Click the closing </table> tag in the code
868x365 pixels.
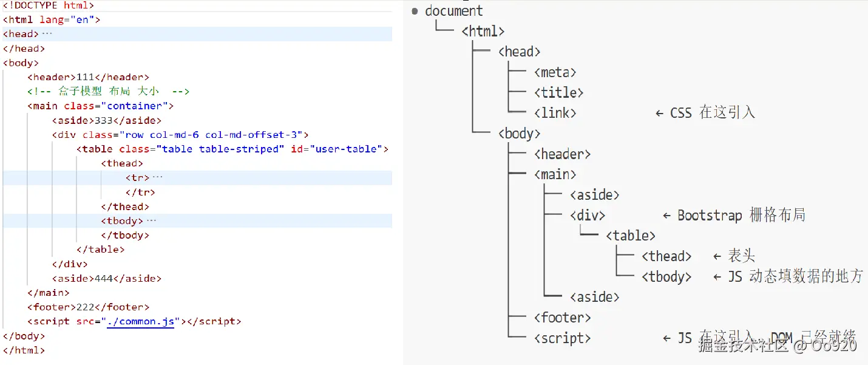[101, 250]
